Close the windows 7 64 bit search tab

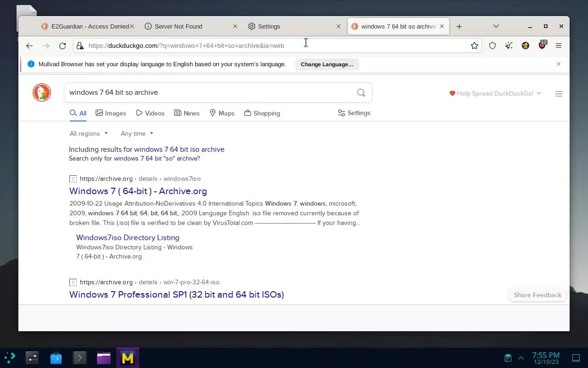442,26
